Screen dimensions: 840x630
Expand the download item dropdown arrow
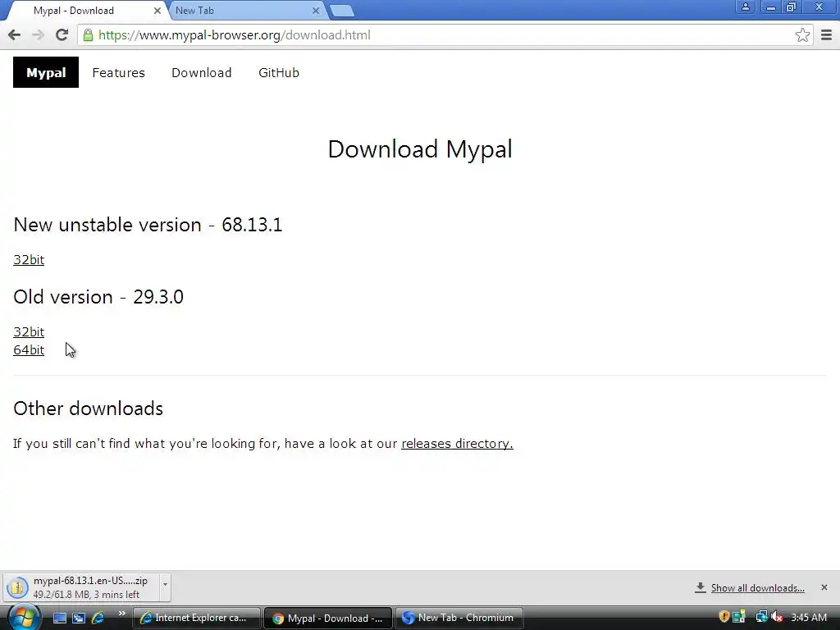(165, 587)
